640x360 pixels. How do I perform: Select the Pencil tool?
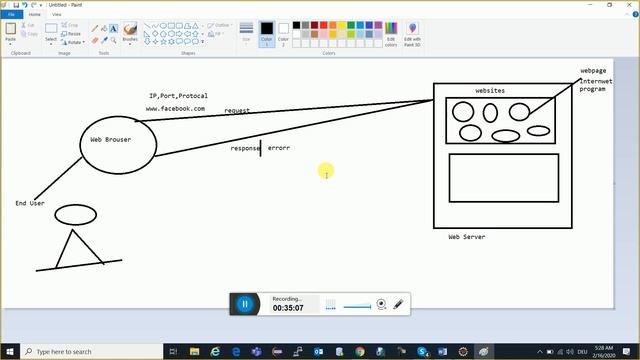(95, 28)
